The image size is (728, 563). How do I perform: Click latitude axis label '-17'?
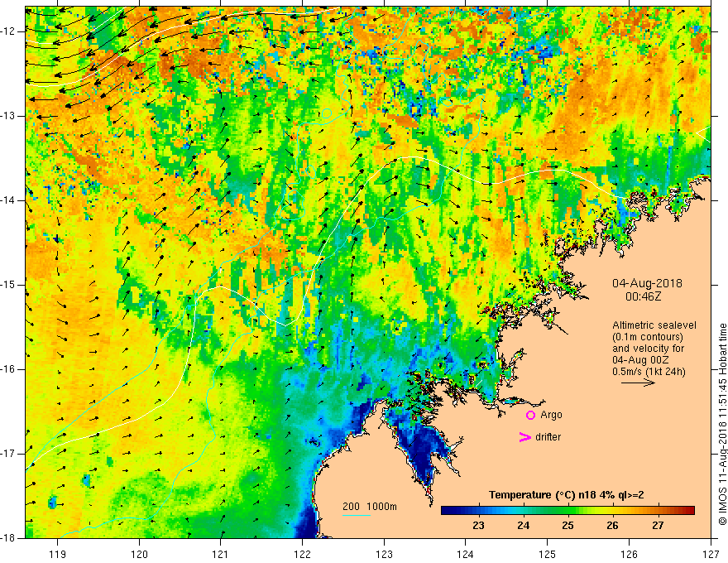point(9,454)
